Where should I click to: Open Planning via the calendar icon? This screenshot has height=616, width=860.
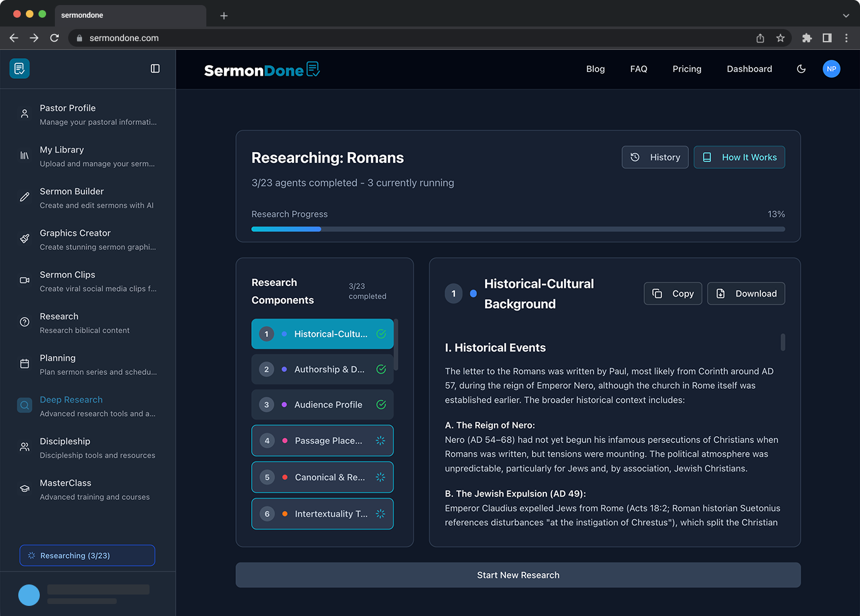pos(24,364)
